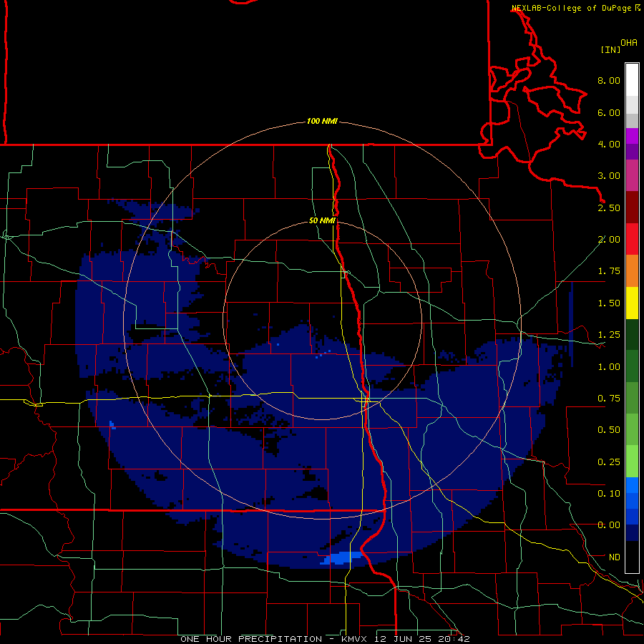644x644 pixels.
Task: Select the green swatch beside 1.00
Action: 632,366
